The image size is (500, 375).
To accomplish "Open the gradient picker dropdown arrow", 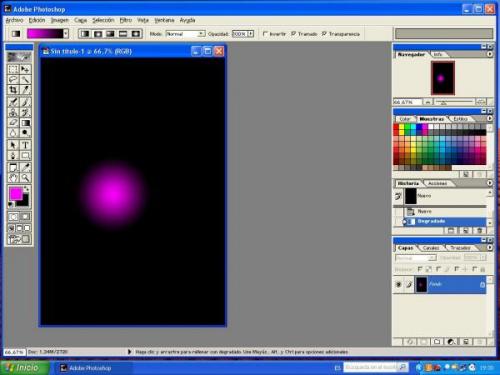I will (x=66, y=33).
